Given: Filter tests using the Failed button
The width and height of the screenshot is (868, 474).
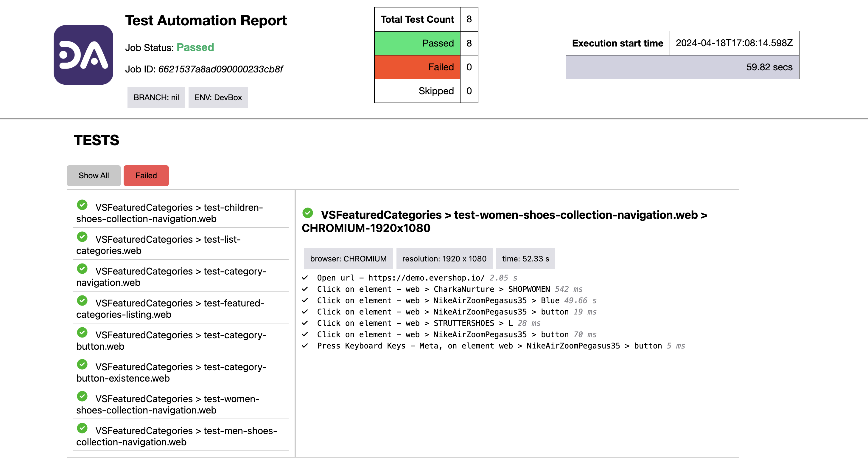Looking at the screenshot, I should pos(146,176).
